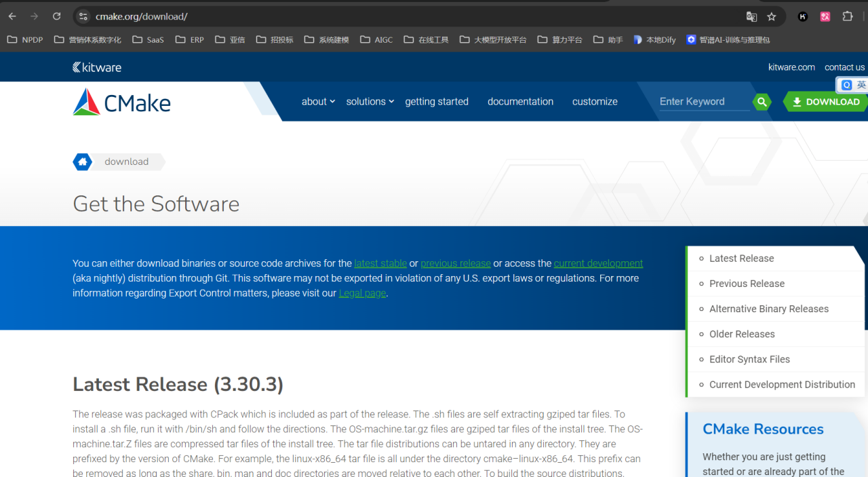This screenshot has height=477, width=868.
Task: Open the kitware.com link
Action: point(791,67)
